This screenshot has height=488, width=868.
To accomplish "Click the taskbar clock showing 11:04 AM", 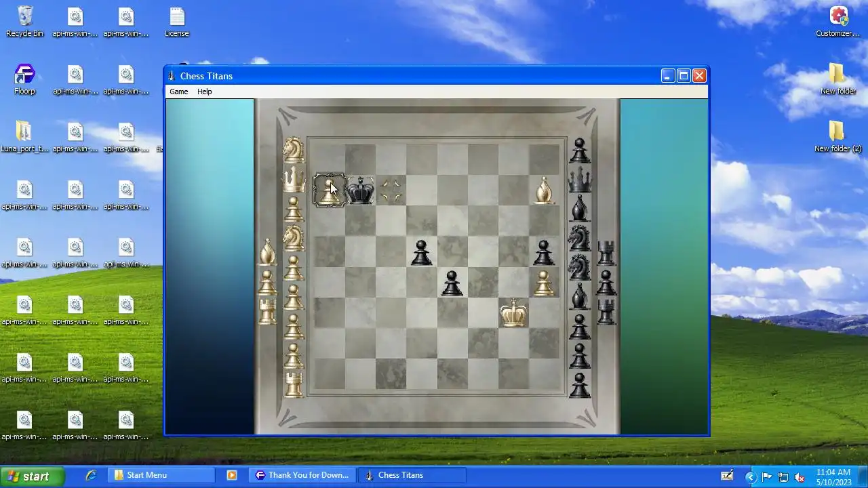I will coord(833,472).
